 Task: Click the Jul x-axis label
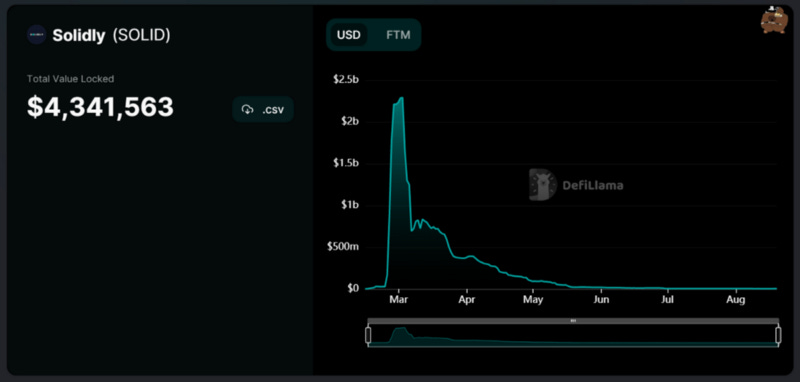667,300
